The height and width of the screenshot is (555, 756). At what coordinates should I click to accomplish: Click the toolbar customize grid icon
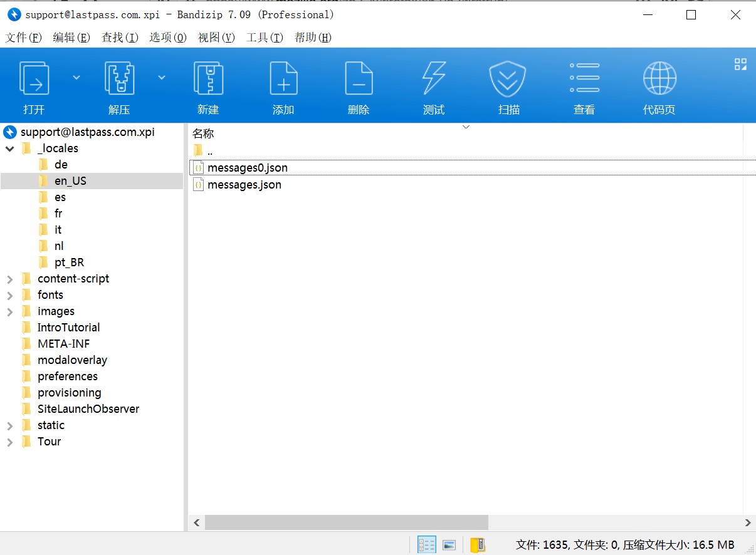pyautogui.click(x=740, y=64)
